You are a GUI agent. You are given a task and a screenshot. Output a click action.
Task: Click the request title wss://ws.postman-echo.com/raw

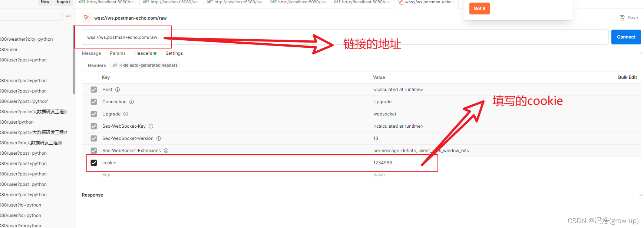pyautogui.click(x=131, y=18)
